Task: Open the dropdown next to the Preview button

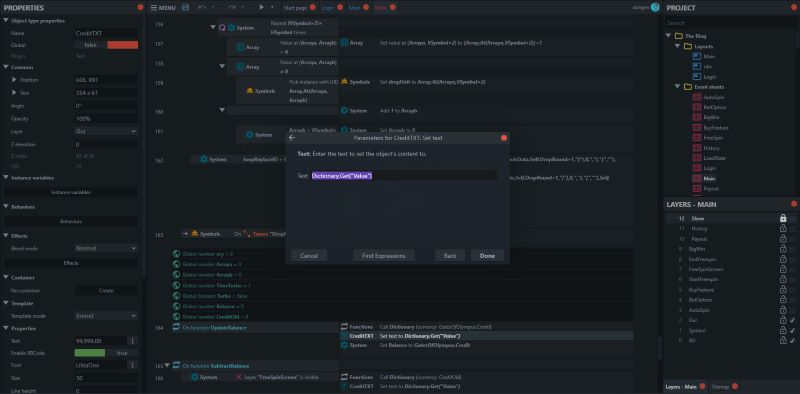Action: [272, 8]
